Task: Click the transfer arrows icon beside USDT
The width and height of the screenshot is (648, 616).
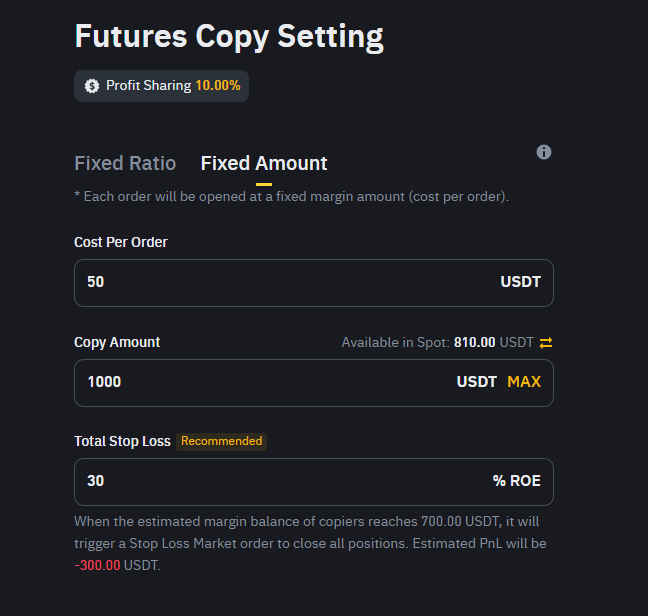Action: pyautogui.click(x=546, y=343)
